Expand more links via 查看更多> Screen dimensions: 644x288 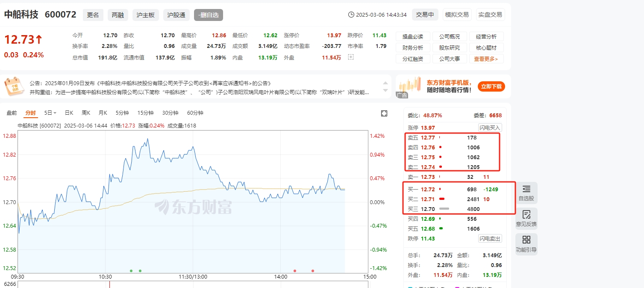(486, 59)
